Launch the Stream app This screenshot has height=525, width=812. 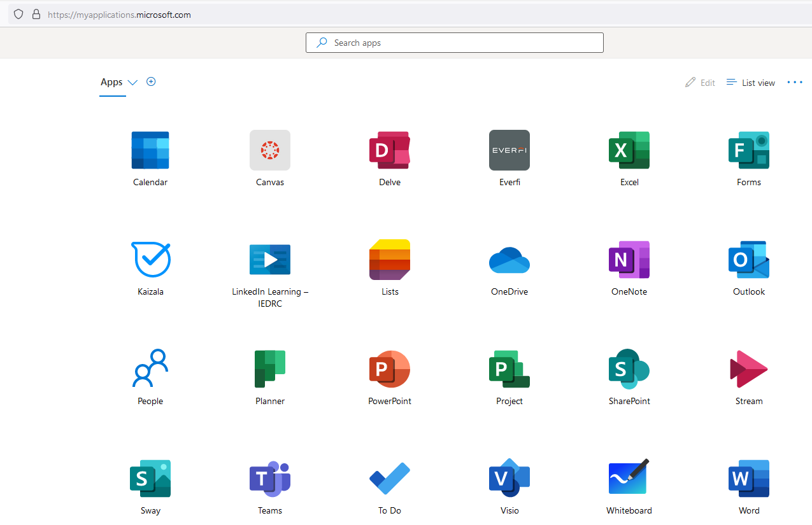(x=749, y=369)
